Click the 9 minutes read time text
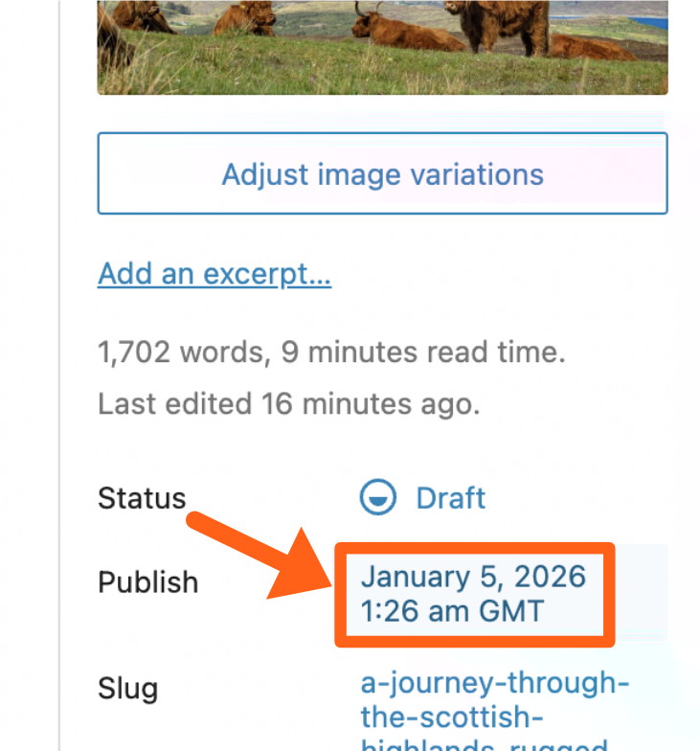 [423, 353]
